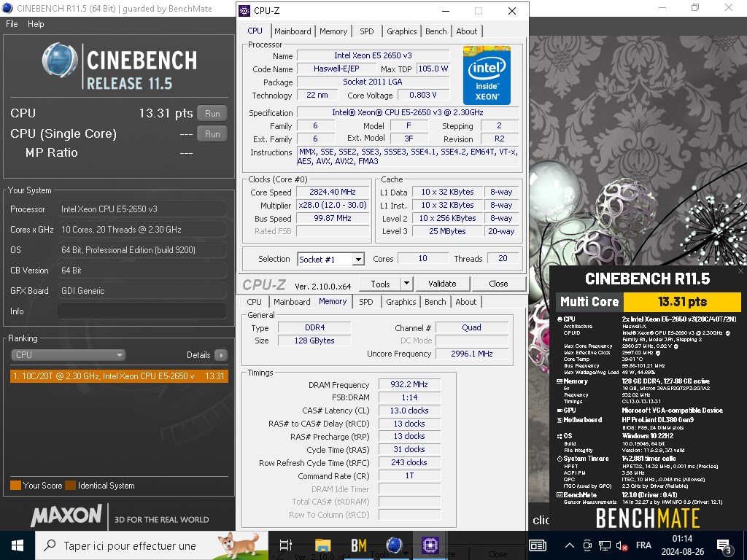Click the Core Speed value 2824.40 MHz
The width and height of the screenshot is (747, 560).
333,192
